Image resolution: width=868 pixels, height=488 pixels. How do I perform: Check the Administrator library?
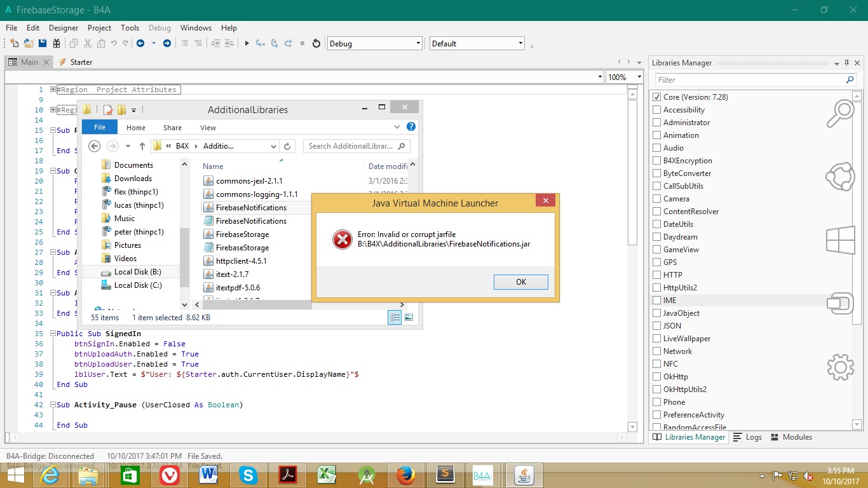pos(657,123)
